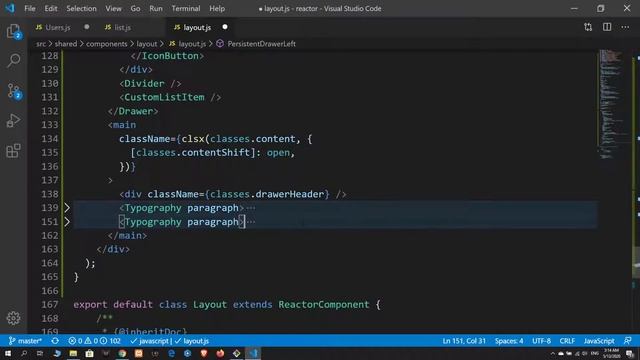Click the 'javascript' check item in status bar
Screen dimensions: 640x360
pyautogui.click(x=149, y=341)
